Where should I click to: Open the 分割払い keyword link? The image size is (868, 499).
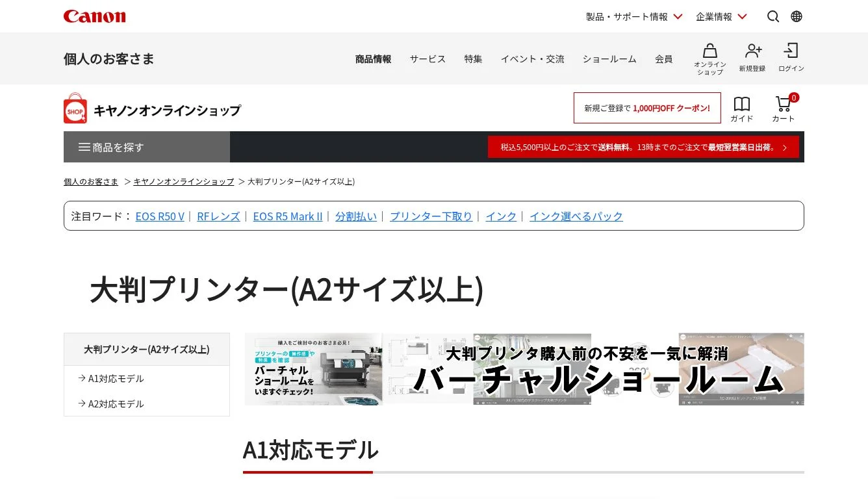coord(356,216)
